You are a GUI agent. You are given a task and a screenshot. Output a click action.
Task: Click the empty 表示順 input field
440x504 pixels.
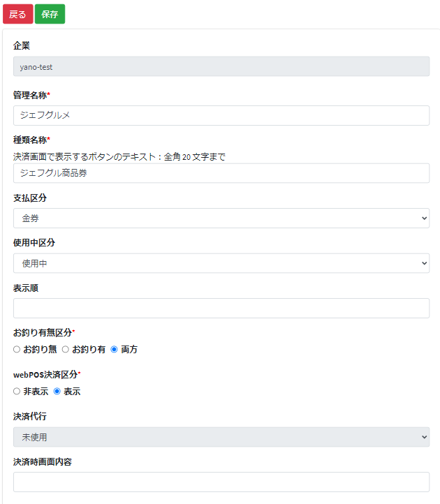tap(221, 308)
